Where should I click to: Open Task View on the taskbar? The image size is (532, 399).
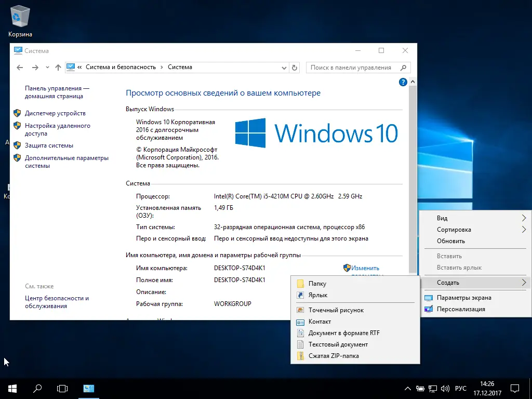pyautogui.click(x=62, y=389)
